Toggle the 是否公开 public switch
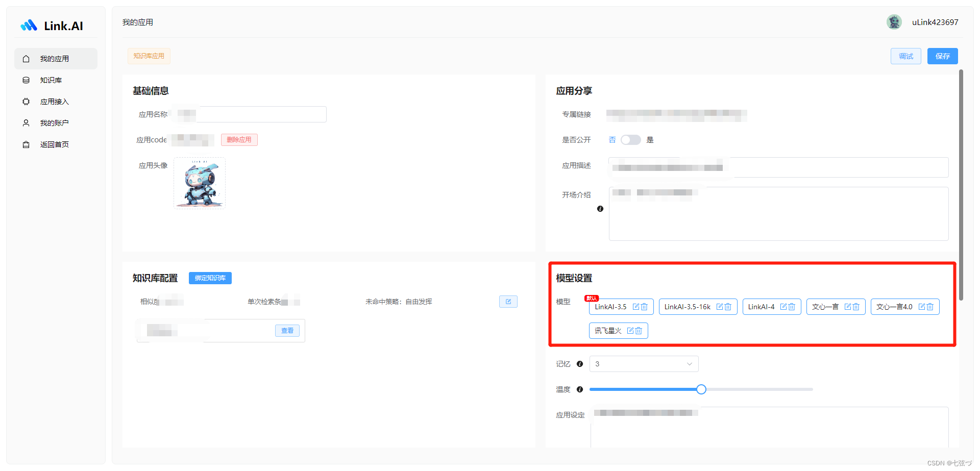Screen dimensions: 980x471 (x=630, y=139)
